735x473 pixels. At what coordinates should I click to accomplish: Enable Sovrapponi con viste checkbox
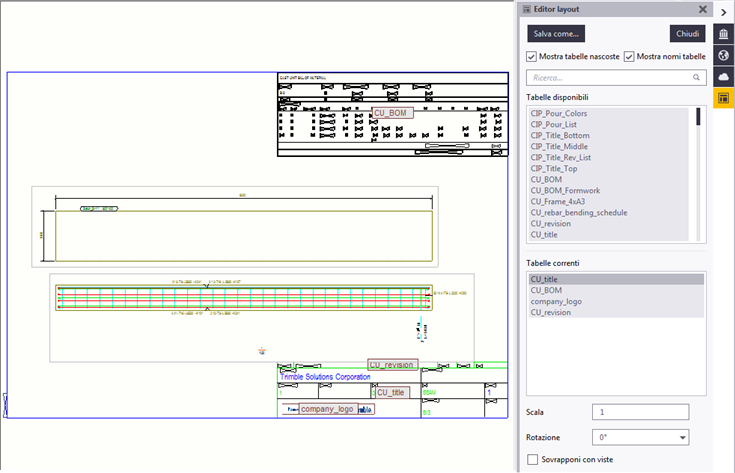(x=531, y=458)
